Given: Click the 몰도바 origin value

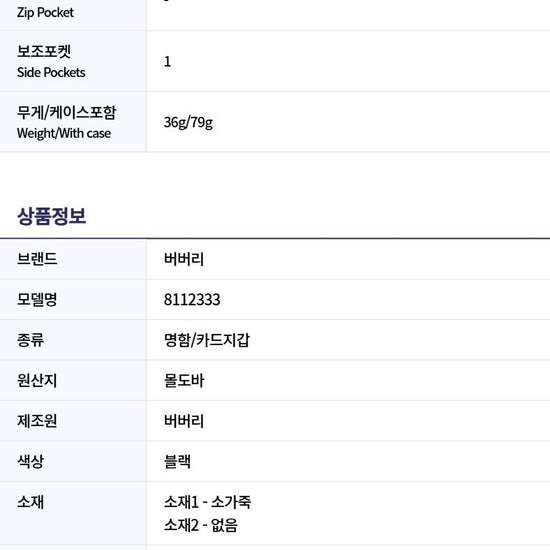Looking at the screenshot, I should click(184, 380).
